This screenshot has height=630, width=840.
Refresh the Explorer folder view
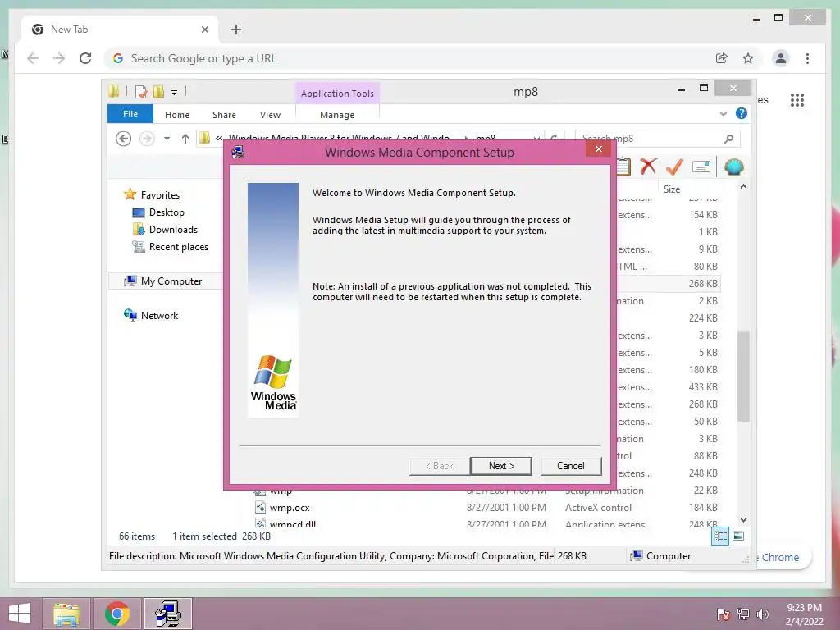(555, 138)
